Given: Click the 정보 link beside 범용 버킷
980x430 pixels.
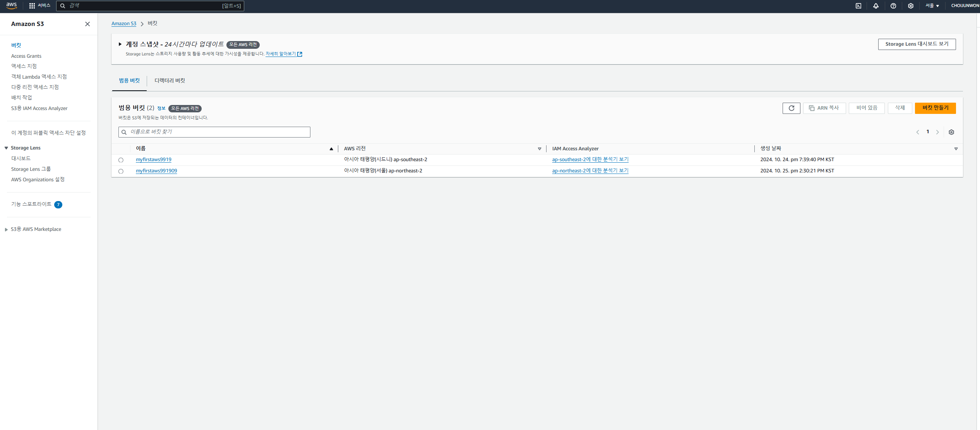Looking at the screenshot, I should click(x=161, y=108).
